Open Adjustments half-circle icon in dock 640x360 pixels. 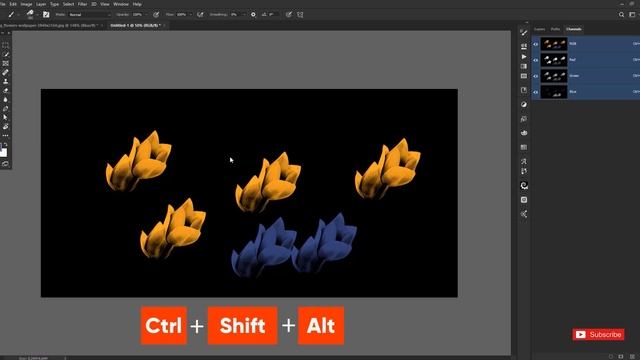tap(524, 104)
